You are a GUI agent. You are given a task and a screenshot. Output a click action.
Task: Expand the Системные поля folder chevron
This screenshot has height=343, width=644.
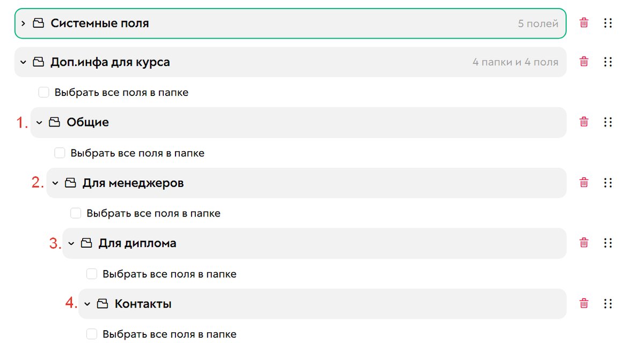point(23,23)
